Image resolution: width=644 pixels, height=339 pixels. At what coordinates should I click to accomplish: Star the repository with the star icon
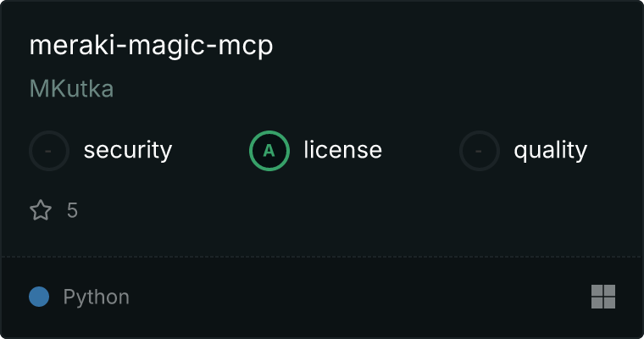(x=41, y=210)
